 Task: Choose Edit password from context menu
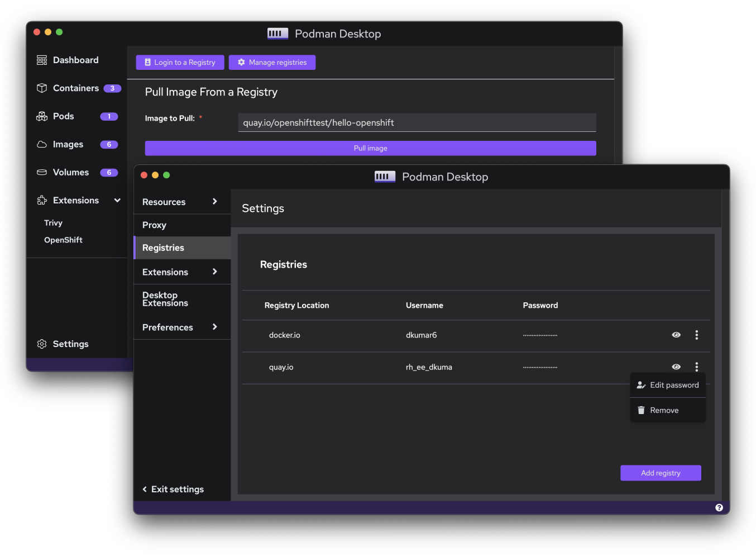point(668,385)
